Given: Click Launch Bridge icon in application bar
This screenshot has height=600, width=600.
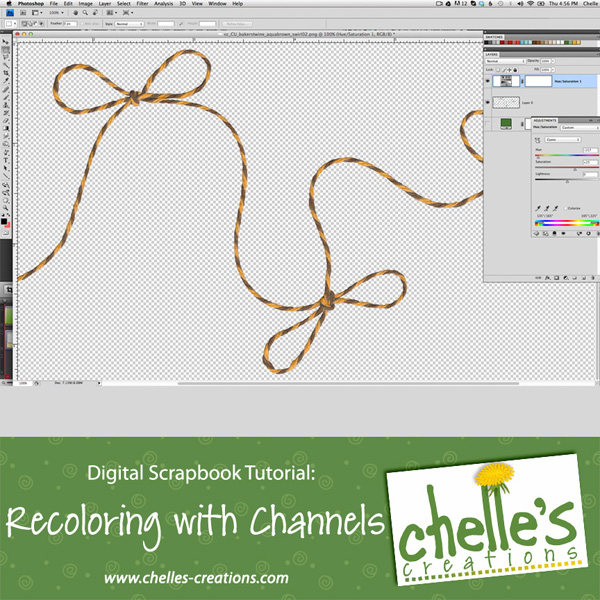Looking at the screenshot, I should pos(23,13).
